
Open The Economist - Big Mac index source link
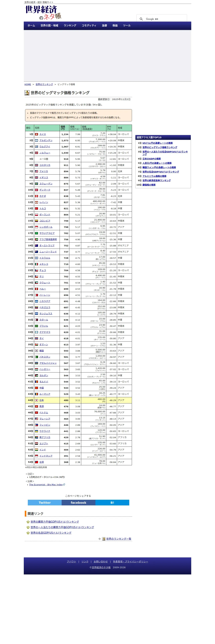[46, 485]
